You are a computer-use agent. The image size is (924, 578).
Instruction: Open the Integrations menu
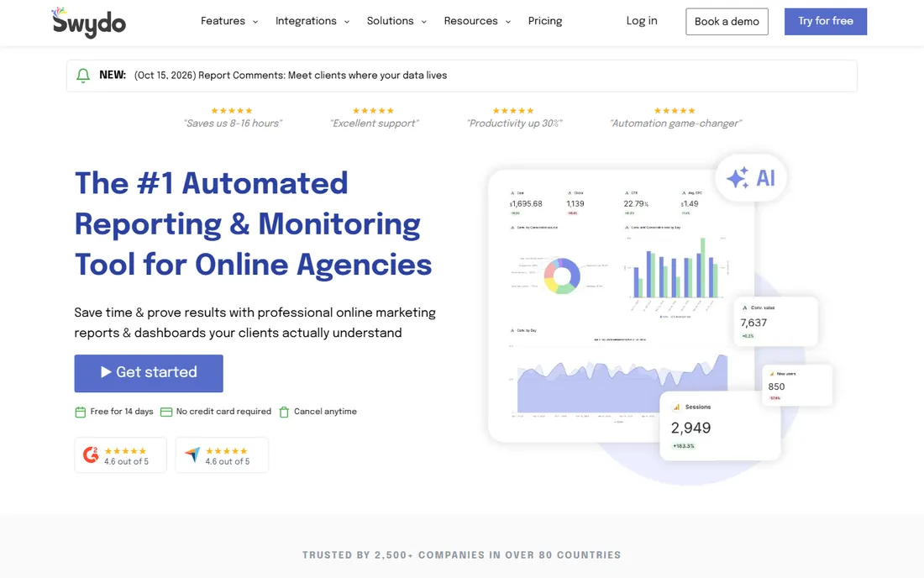click(x=306, y=21)
